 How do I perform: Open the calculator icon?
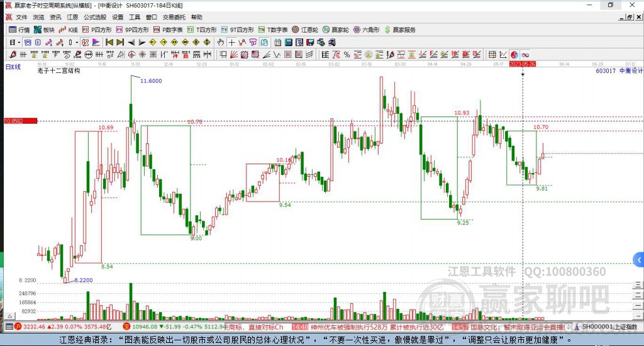coord(288,42)
